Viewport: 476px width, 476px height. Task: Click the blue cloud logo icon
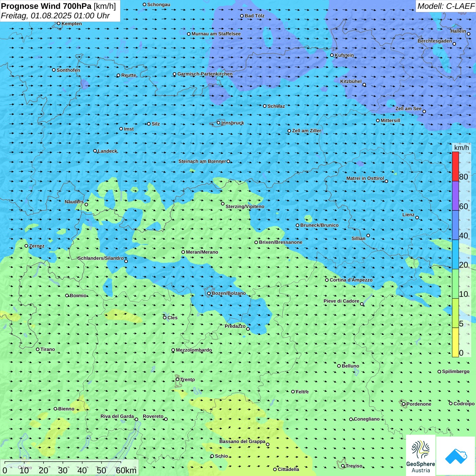click(x=456, y=456)
